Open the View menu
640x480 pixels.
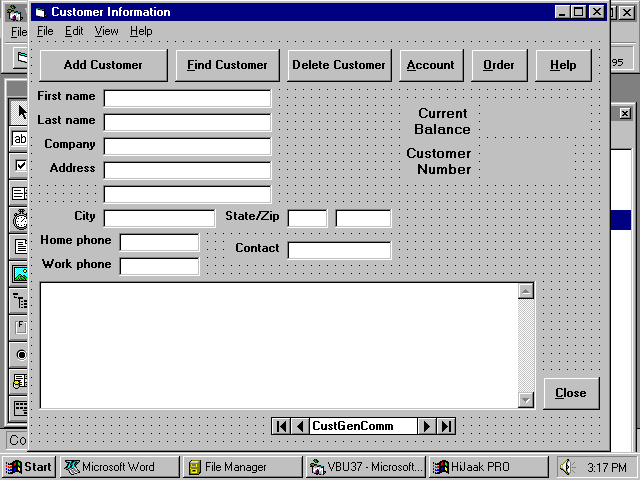pos(106,31)
